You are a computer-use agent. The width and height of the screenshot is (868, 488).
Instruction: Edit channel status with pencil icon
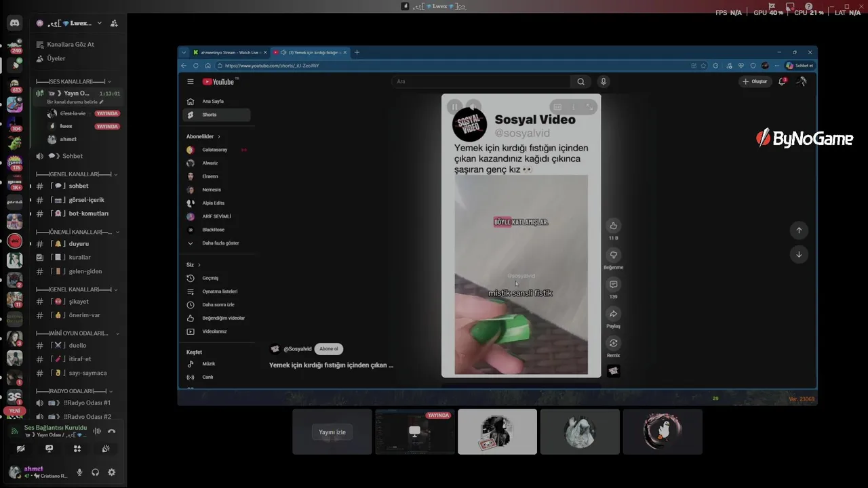pyautogui.click(x=102, y=102)
